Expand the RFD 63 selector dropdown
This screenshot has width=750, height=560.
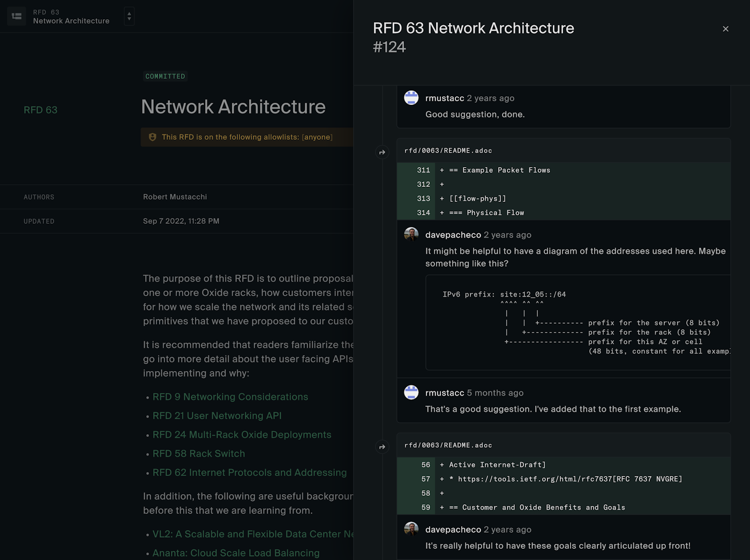click(x=129, y=16)
